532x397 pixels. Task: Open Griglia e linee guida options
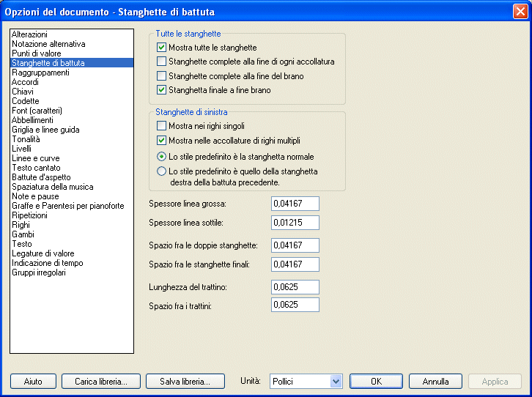coord(72,130)
